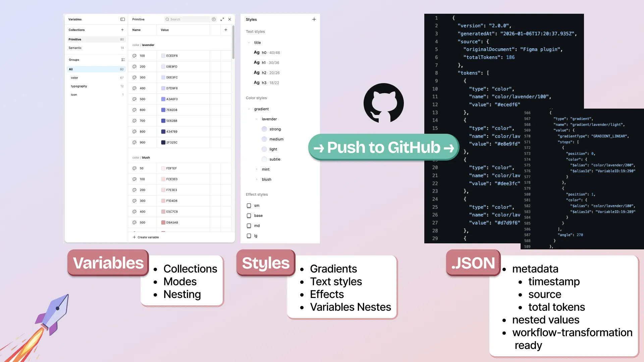Image resolution: width=644 pixels, height=362 pixels.
Task: Expand the variables window to fullscreen
Action: coord(222,19)
